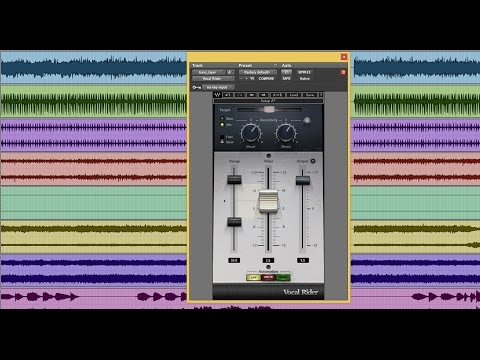Image resolution: width=480 pixels, height=360 pixels.
Task: Open the no key input dropdown
Action: [217, 87]
